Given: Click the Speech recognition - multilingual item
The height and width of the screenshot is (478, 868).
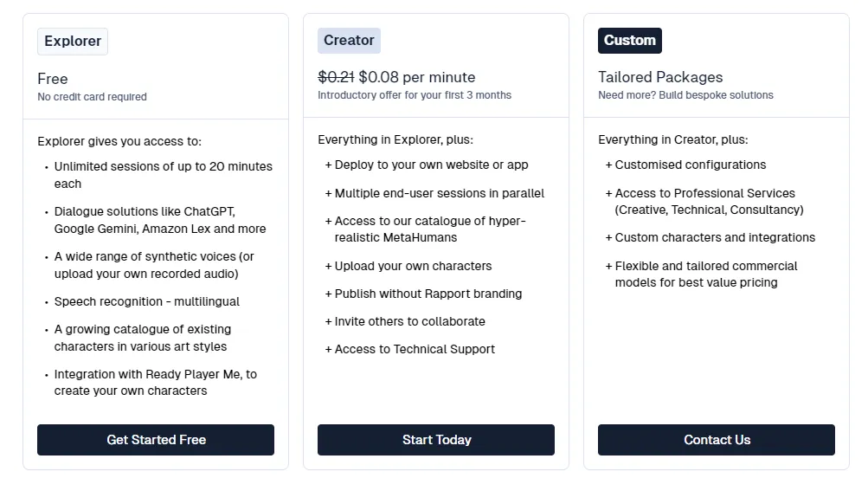Looking at the screenshot, I should pos(147,302).
